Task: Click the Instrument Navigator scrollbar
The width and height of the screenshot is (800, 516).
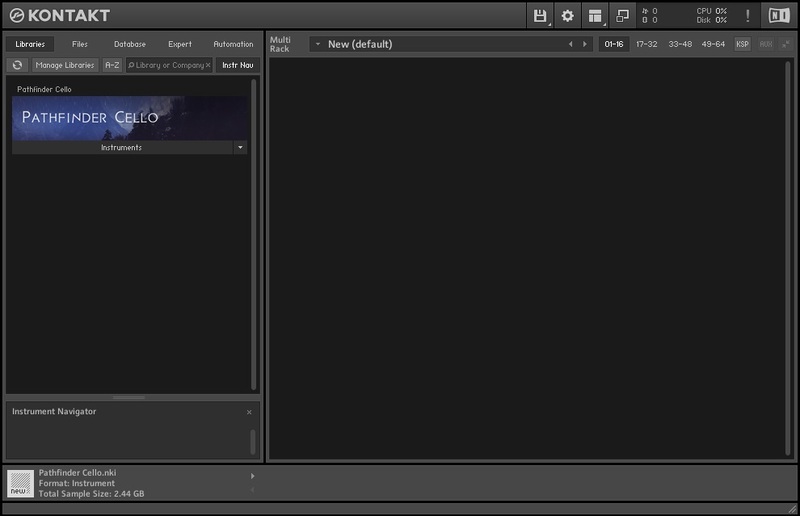Action: (x=253, y=442)
